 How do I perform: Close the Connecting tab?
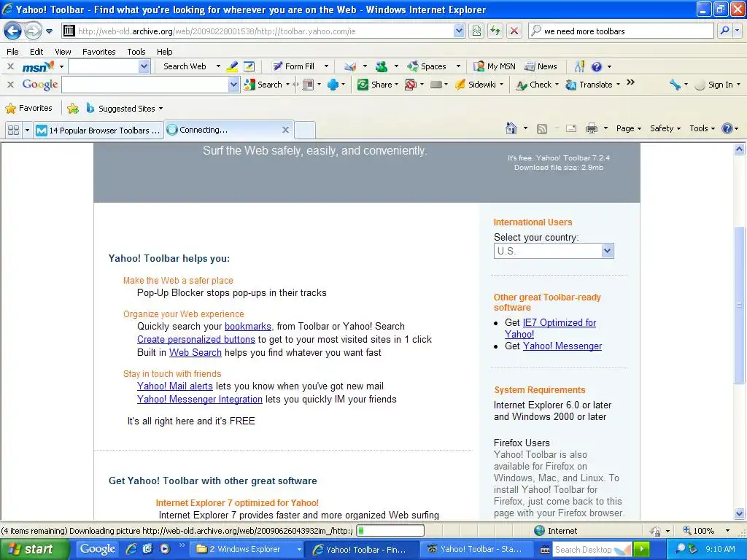pyautogui.click(x=285, y=130)
